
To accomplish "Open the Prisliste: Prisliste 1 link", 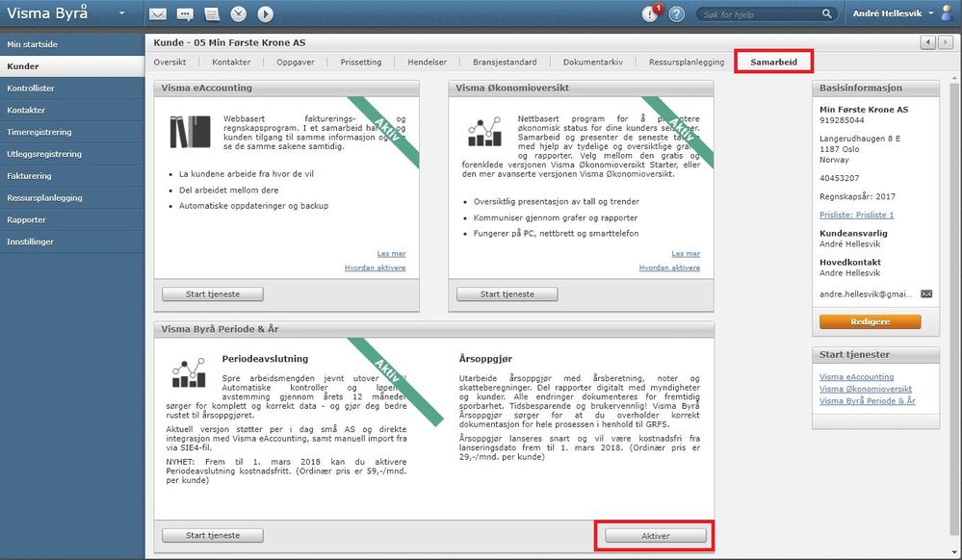I will [856, 215].
